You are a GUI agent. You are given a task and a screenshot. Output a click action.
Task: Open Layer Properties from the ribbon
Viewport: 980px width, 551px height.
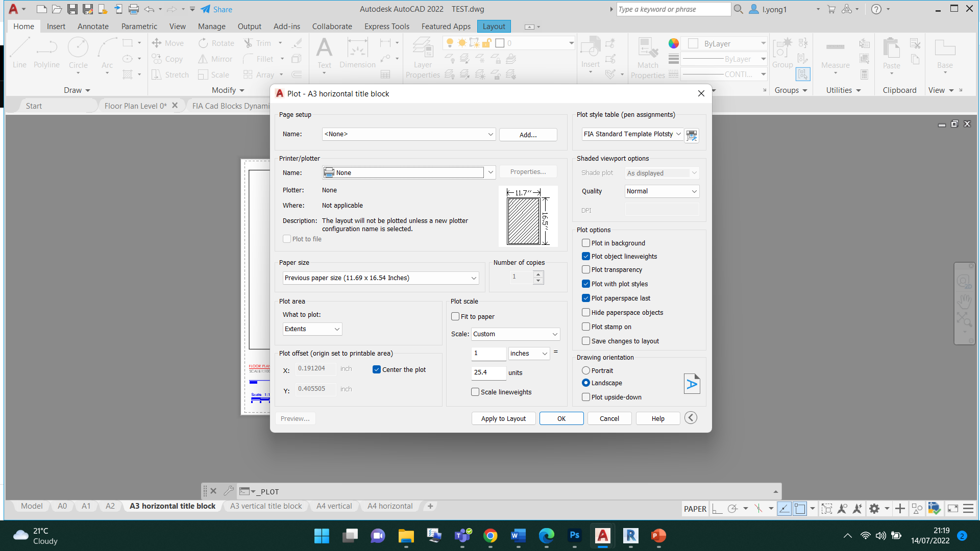pos(423,57)
